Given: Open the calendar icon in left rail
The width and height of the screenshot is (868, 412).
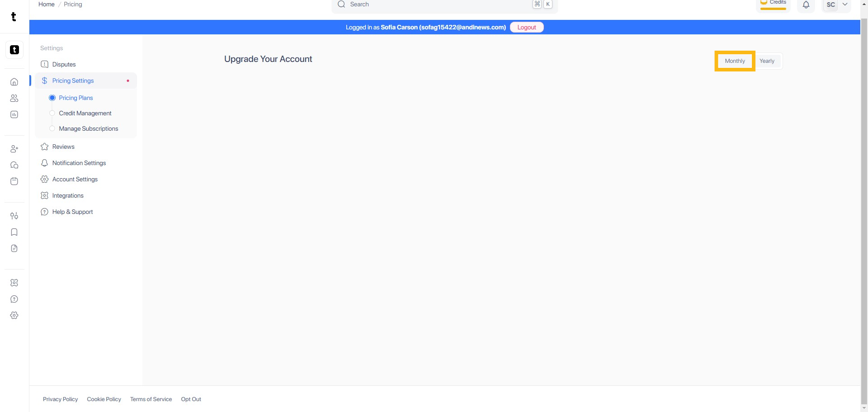Looking at the screenshot, I should [x=14, y=181].
